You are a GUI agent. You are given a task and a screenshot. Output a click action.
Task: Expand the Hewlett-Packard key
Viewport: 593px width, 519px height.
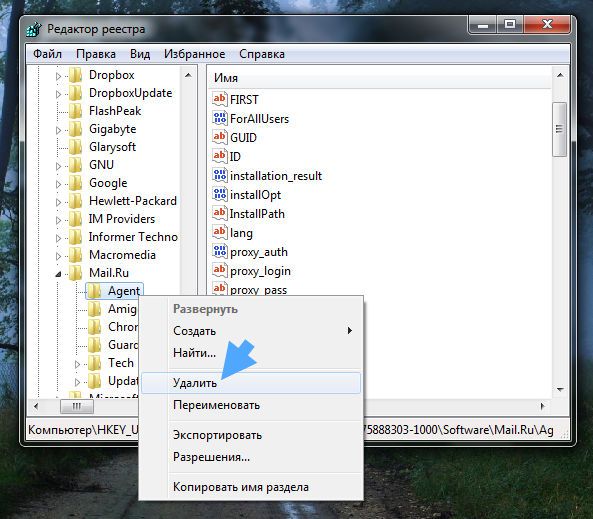(x=58, y=202)
